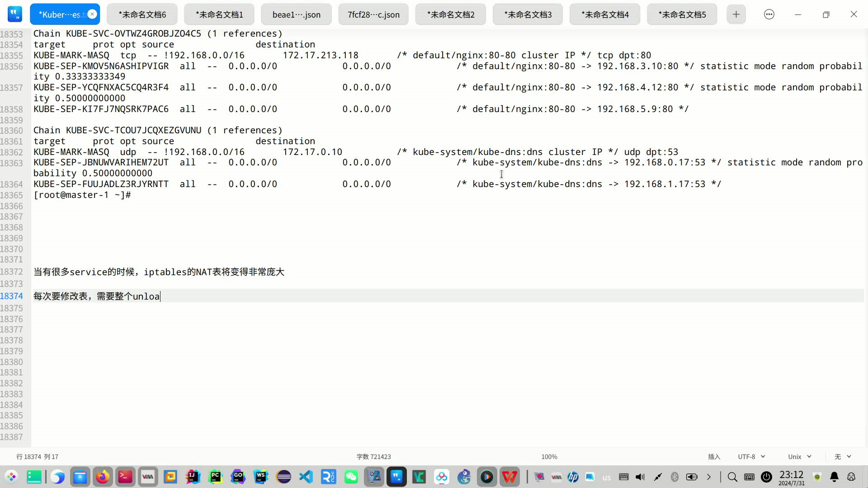Open the editor's three-dot options menu
The width and height of the screenshot is (868, 488).
769,14
